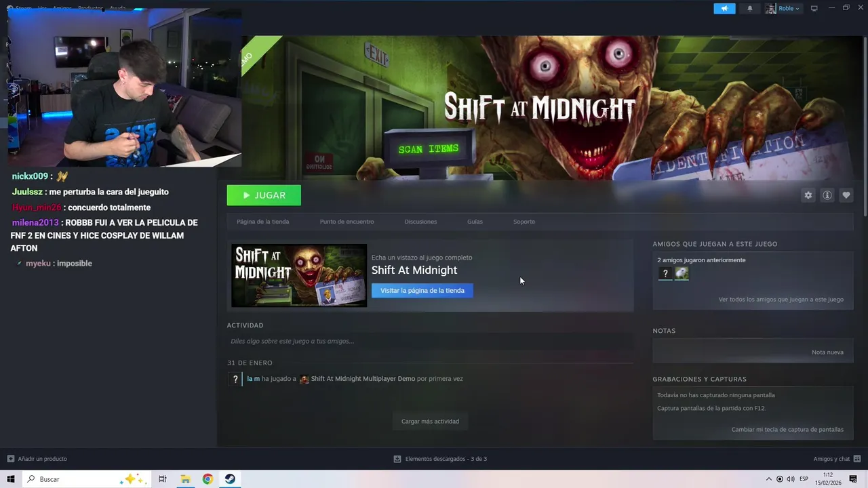Open the notifications bell icon
Viewport: 868px width, 488px height.
[x=749, y=8]
